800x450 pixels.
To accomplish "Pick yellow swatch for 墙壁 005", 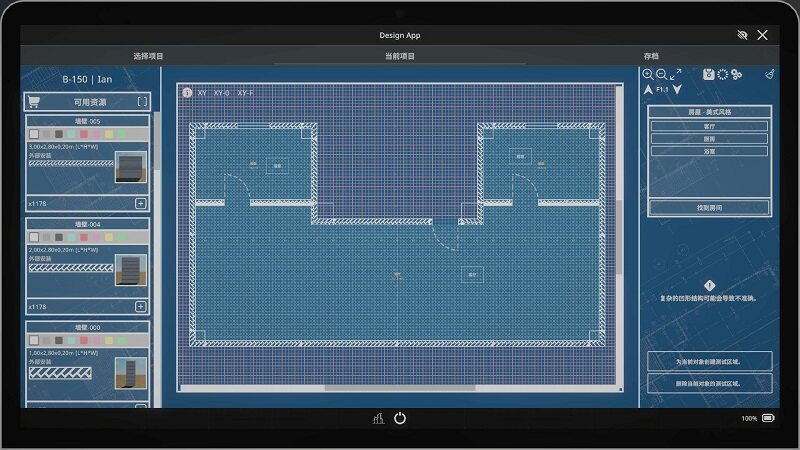I will point(109,134).
